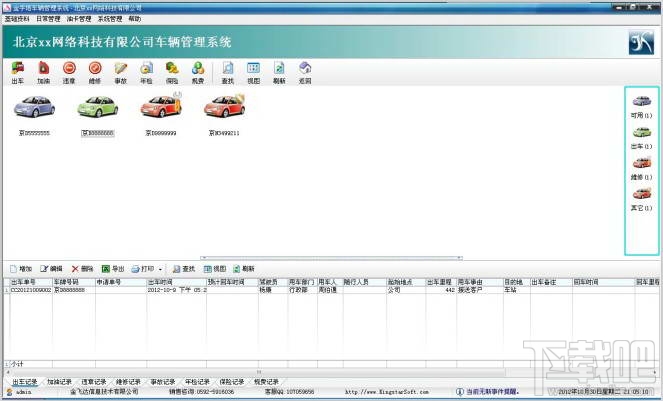Click the lower toolbar 刷新 refresh button

[244, 269]
